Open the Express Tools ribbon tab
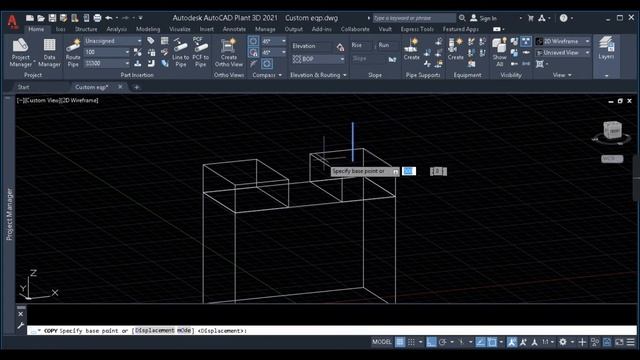The height and width of the screenshot is (360, 640). [417, 29]
